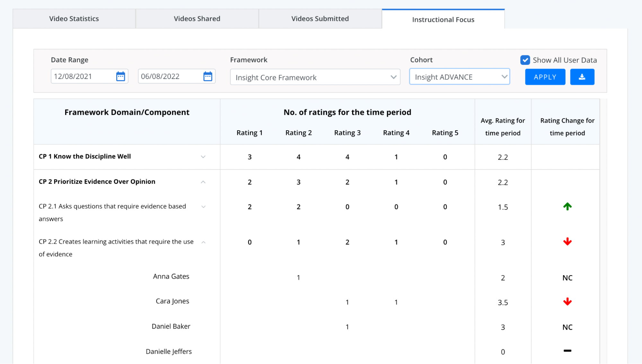
Task: Collapse CP 2 Prioritize Evidence Over Opinion
Action: (x=203, y=182)
